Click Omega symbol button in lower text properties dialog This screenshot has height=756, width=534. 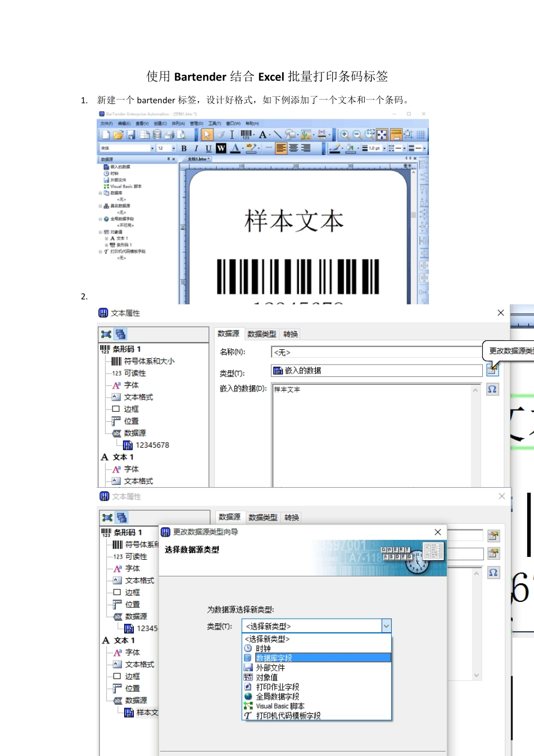tap(494, 573)
